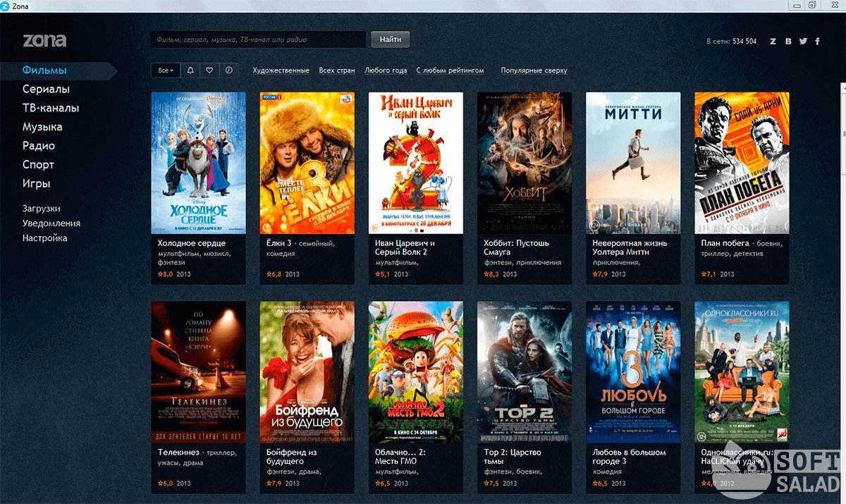The height and width of the screenshot is (504, 846).
Task: Open 'Иван Царевич и Серый Волк 2' poster
Action: 415,163
